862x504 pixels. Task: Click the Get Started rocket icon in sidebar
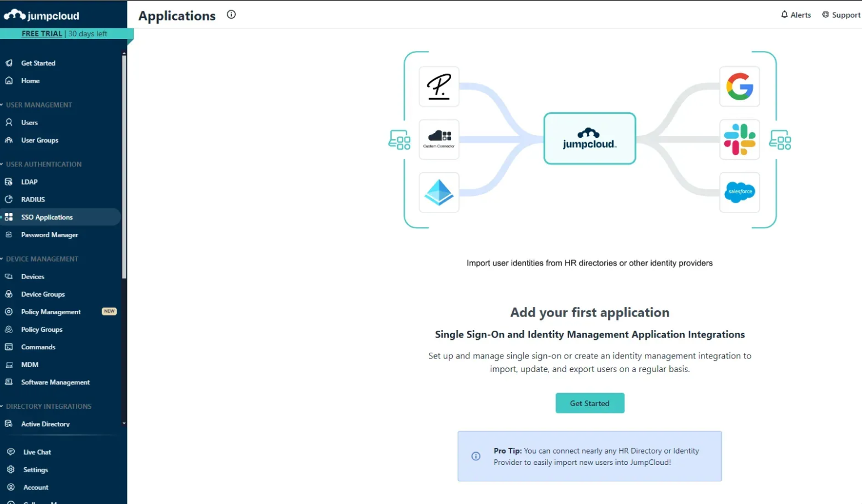9,63
